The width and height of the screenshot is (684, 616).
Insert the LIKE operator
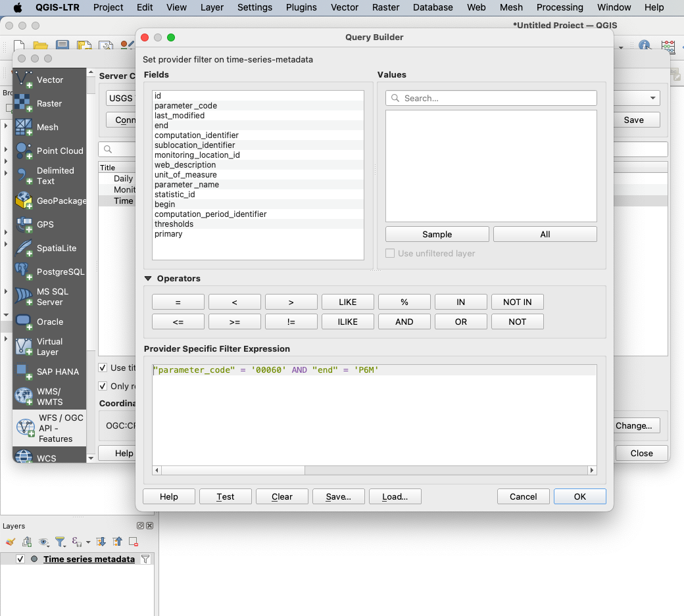click(348, 302)
